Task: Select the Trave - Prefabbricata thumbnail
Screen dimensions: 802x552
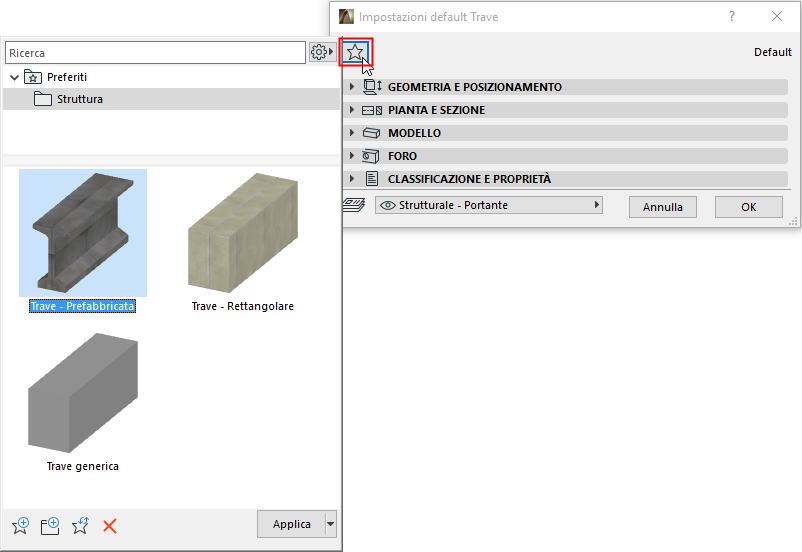Action: pyautogui.click(x=83, y=233)
